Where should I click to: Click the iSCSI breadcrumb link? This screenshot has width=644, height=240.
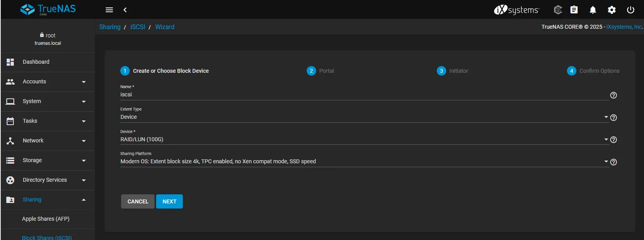pos(138,27)
